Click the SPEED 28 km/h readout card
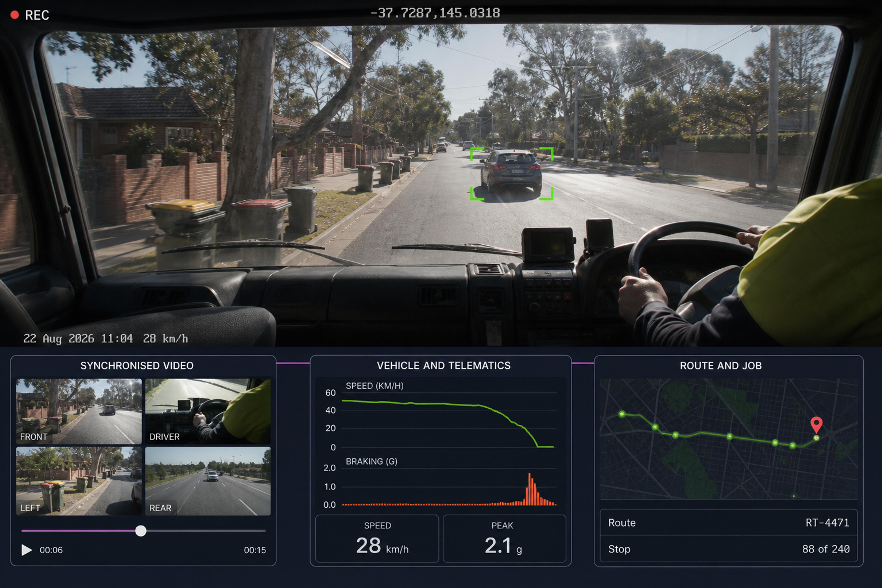Image resolution: width=882 pixels, height=588 pixels. click(x=377, y=538)
